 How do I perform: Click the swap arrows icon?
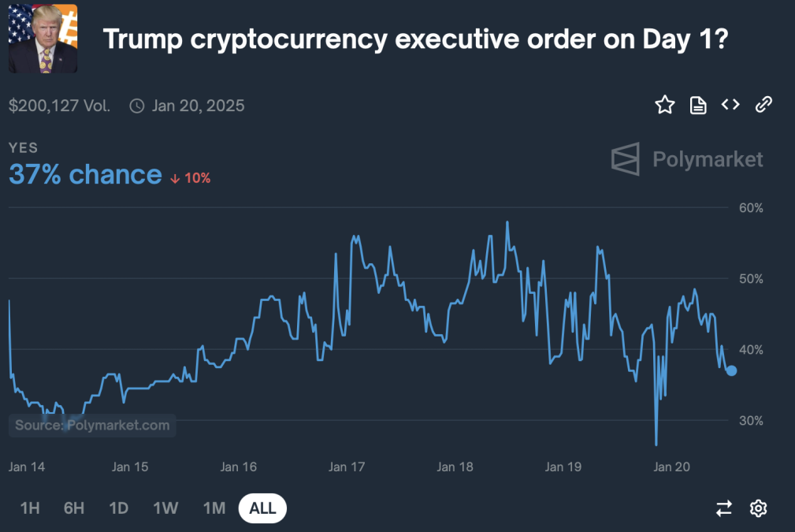coord(724,508)
